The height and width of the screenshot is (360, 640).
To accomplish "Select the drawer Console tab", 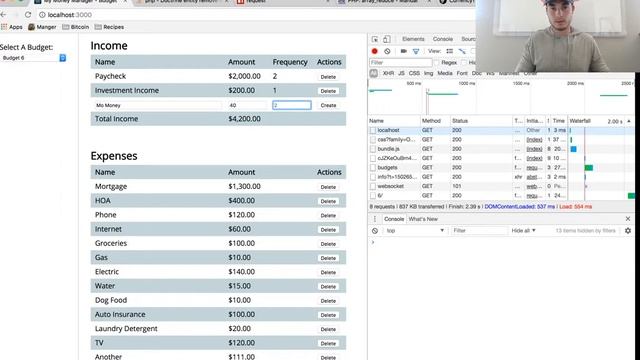I will pos(394,219).
